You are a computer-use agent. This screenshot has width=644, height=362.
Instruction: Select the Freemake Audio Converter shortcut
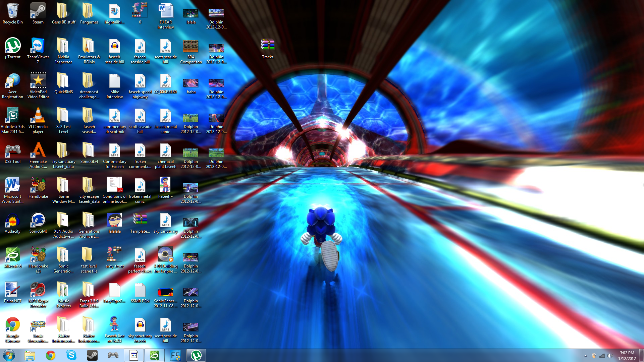[38, 156]
